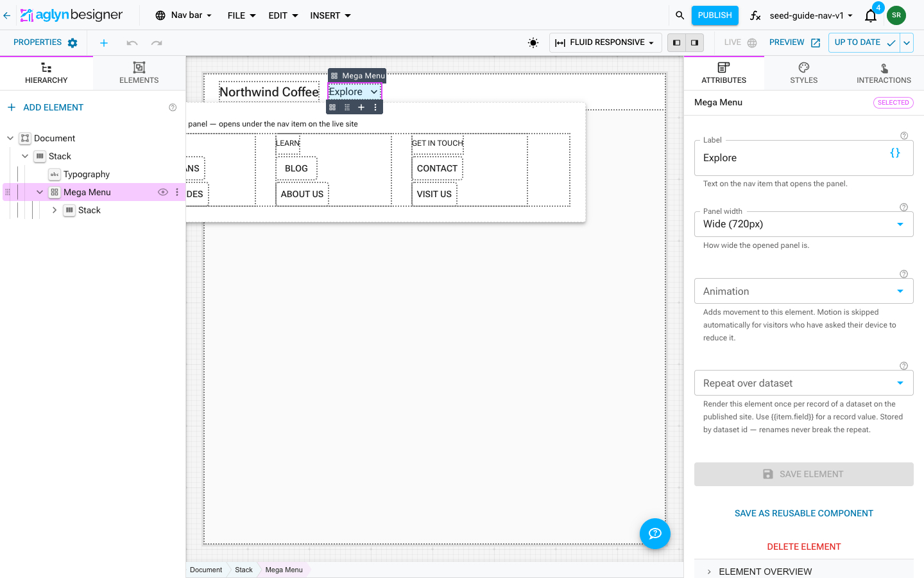Open the Nav bar page dropdown
This screenshot has width=924, height=578.
pos(184,15)
